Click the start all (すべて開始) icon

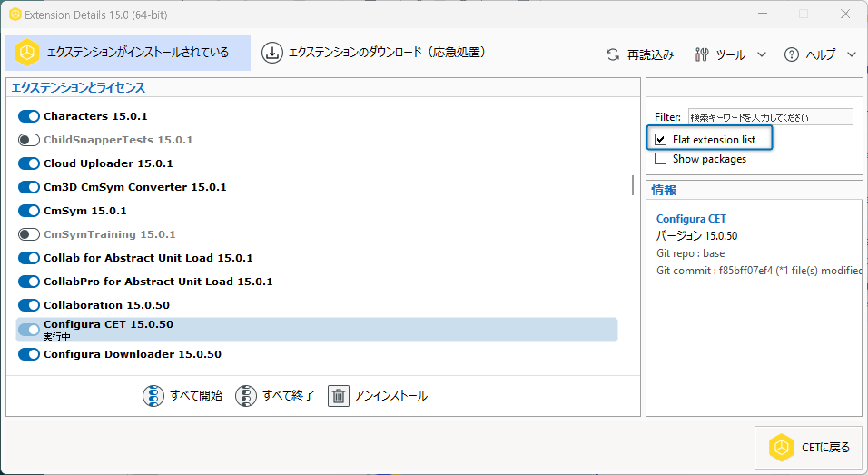(153, 396)
